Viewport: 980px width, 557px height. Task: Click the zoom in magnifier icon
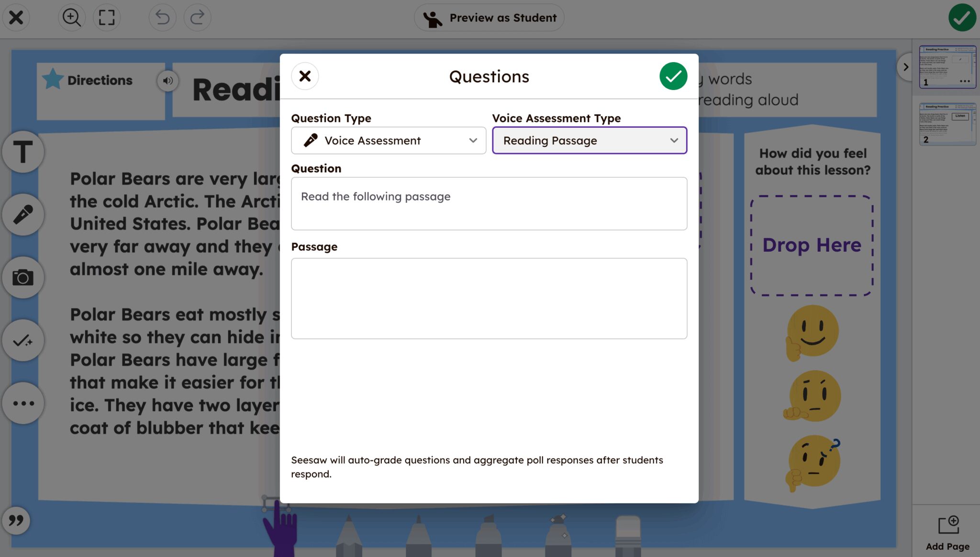[71, 17]
